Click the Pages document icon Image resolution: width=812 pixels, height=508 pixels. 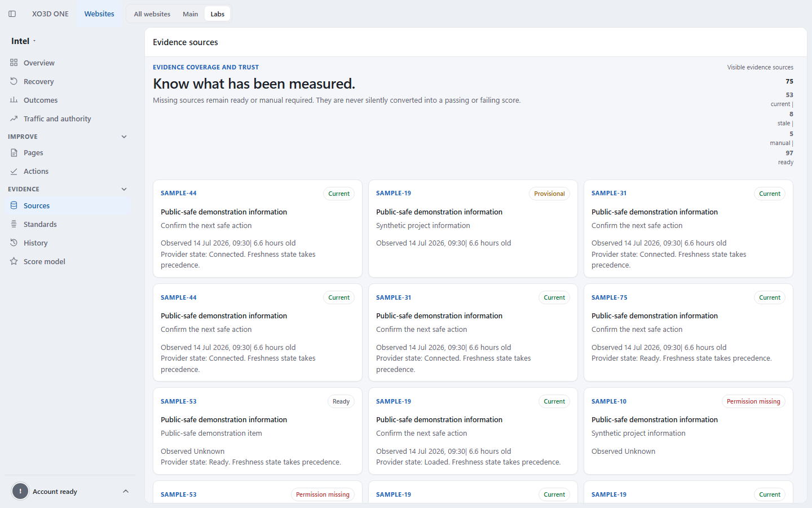14,152
